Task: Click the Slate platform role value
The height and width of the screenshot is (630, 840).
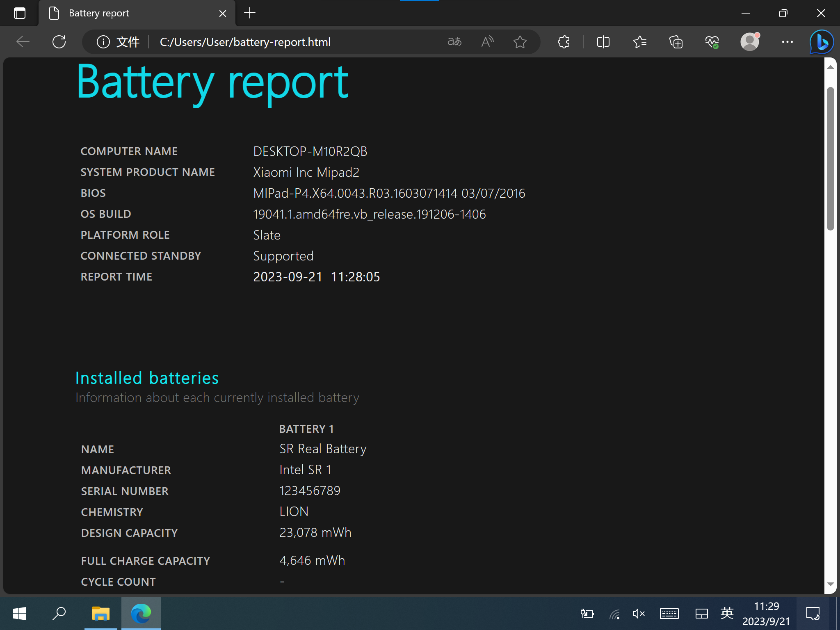Action: [x=267, y=235]
